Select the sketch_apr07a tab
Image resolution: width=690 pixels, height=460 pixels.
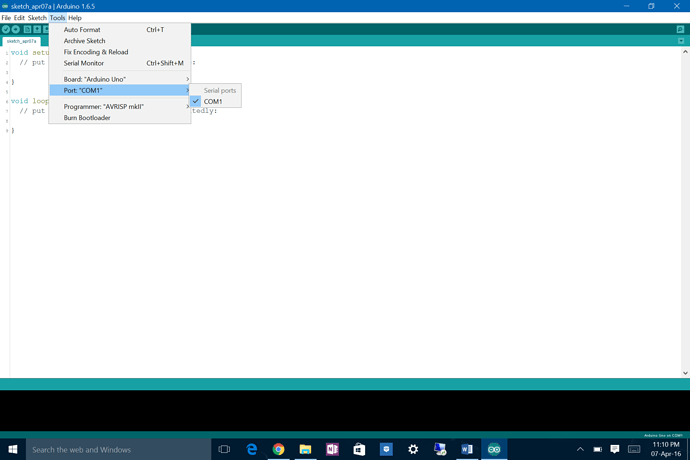(22, 41)
